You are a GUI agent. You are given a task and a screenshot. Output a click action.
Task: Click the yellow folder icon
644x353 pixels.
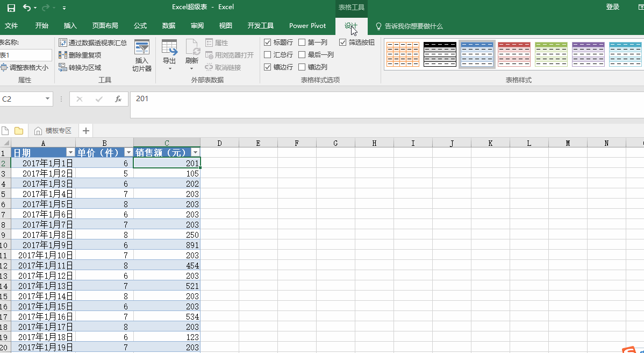tap(18, 131)
